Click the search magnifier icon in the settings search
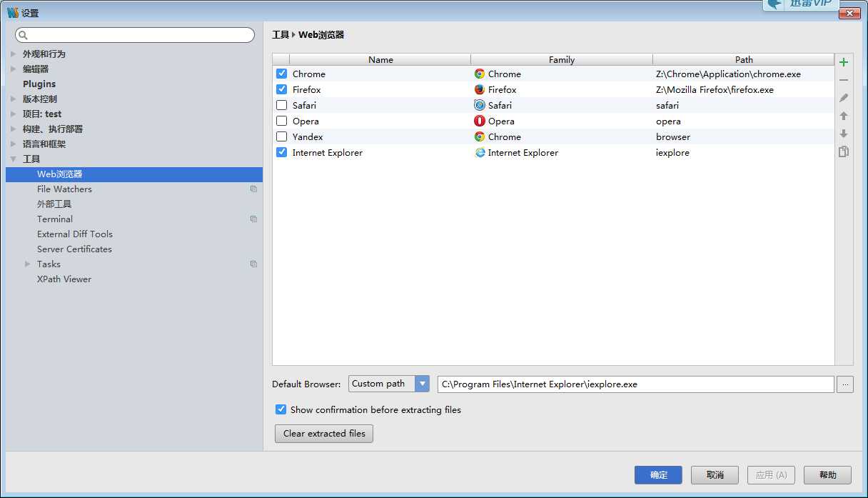 (x=23, y=35)
